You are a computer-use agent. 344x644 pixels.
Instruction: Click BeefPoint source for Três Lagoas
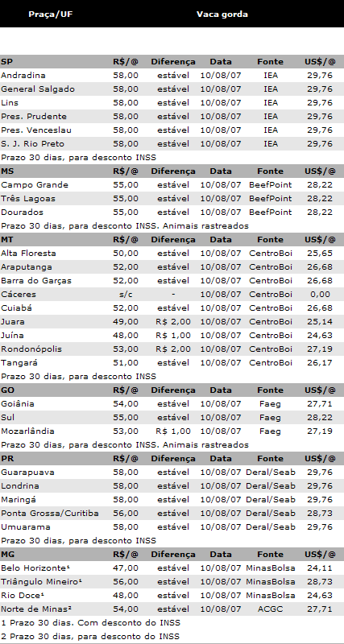pyautogui.click(x=271, y=198)
